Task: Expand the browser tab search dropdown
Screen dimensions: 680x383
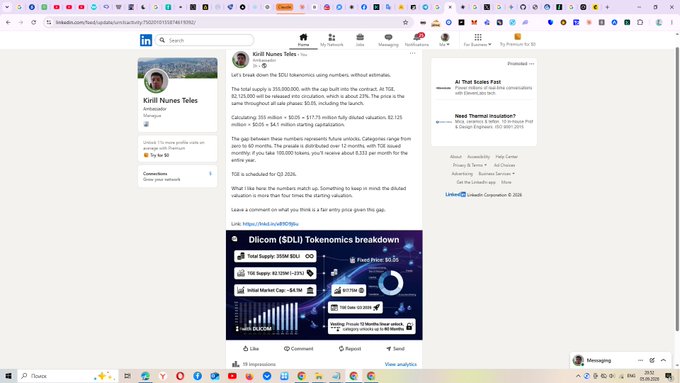Action: click(7, 7)
